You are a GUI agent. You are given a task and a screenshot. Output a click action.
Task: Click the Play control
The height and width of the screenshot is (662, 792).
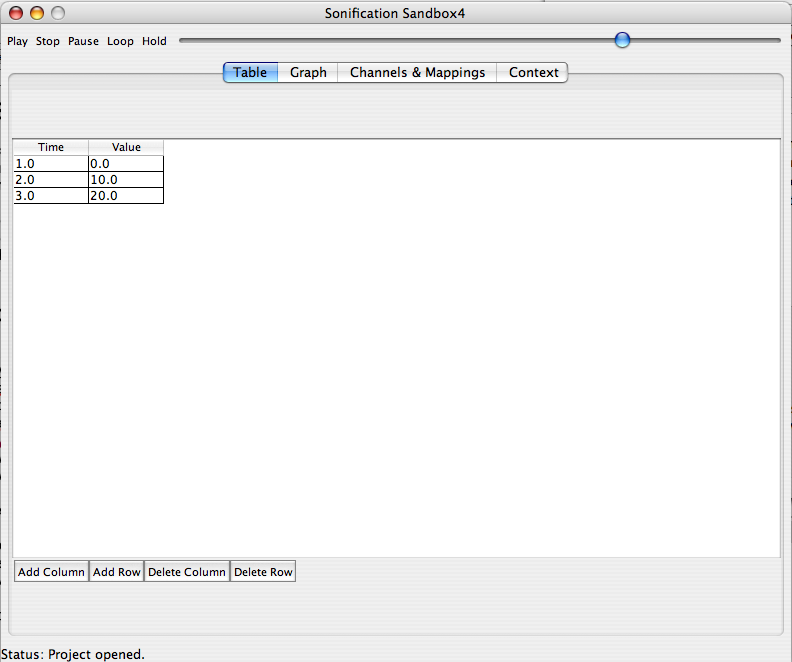(17, 41)
